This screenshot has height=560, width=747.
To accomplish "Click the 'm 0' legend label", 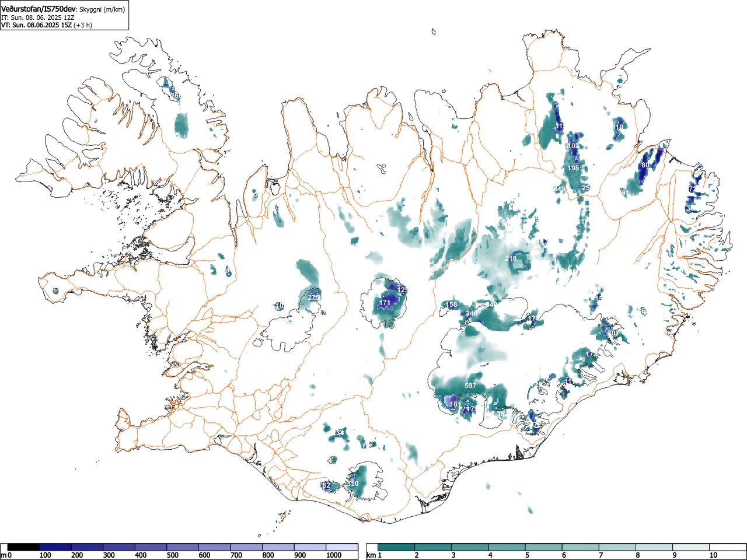I will point(6,555).
